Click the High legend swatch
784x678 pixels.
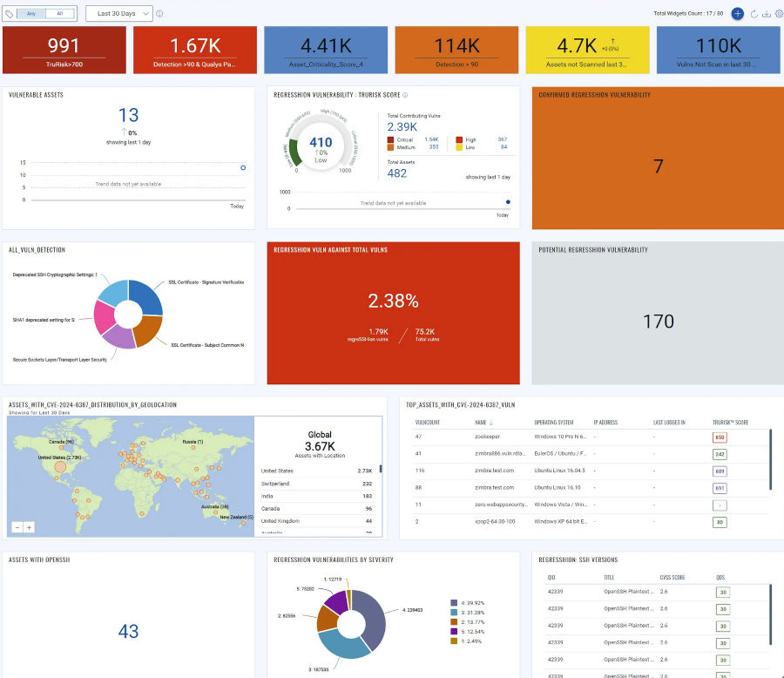pyautogui.click(x=459, y=139)
